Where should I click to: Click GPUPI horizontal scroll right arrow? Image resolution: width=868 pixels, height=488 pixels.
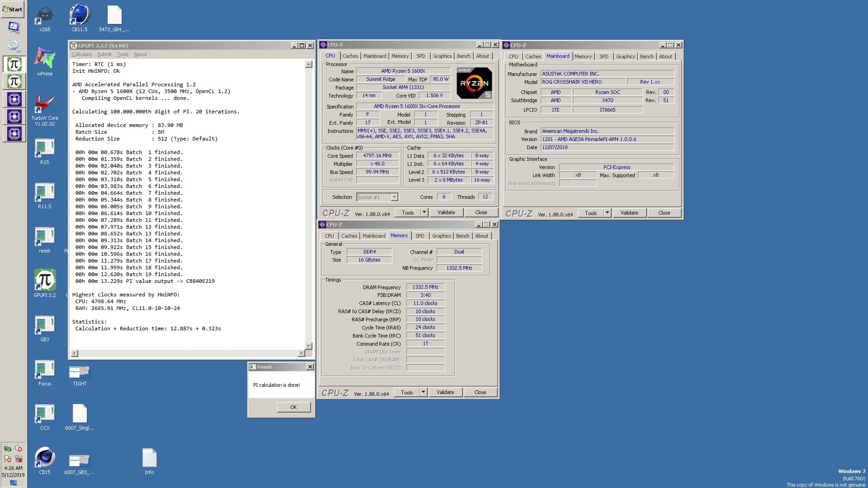tap(302, 353)
